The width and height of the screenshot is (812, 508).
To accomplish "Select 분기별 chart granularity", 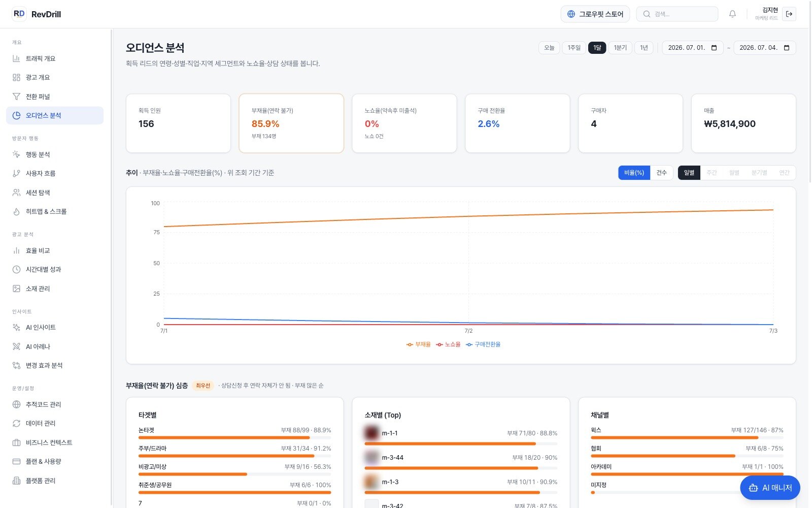I will pos(759,173).
